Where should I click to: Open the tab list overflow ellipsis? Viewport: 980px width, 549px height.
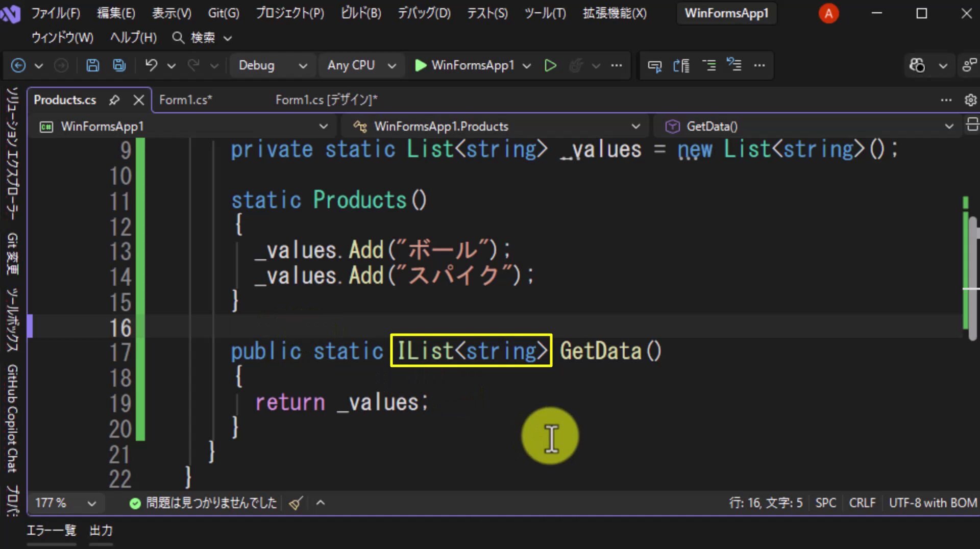tap(946, 100)
